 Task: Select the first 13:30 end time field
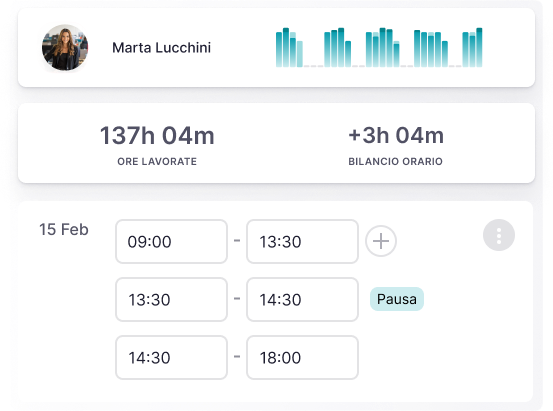(303, 242)
